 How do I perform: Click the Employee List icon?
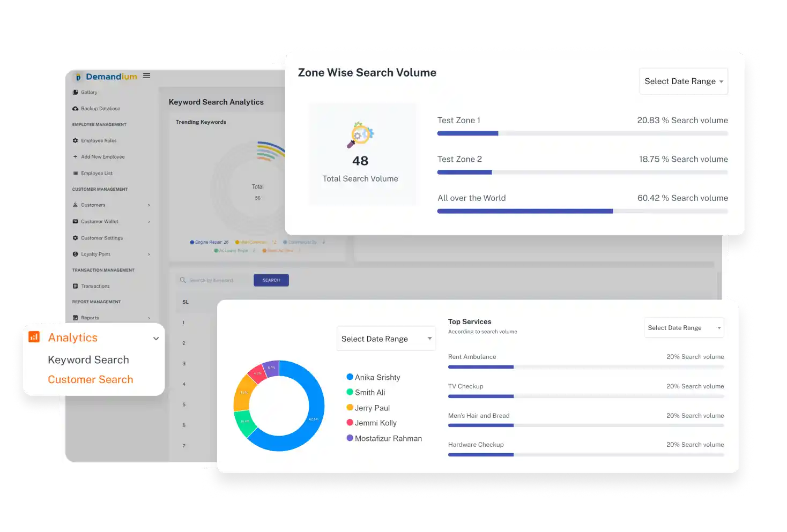tap(76, 173)
